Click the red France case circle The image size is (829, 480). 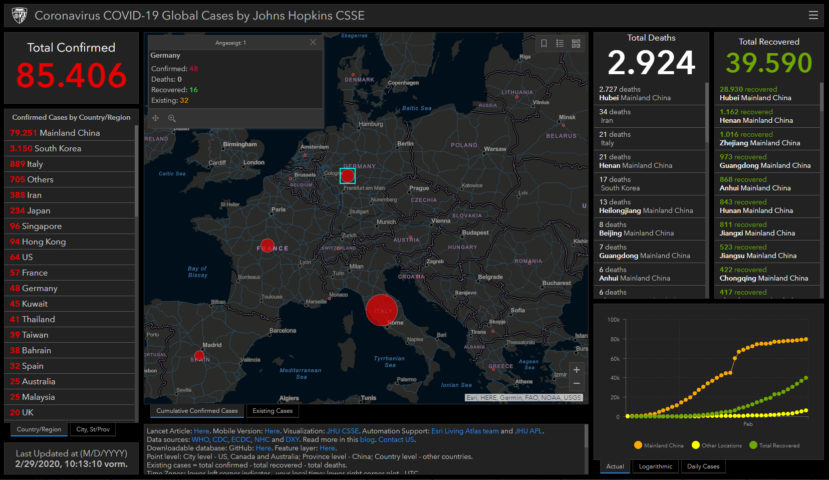(268, 246)
